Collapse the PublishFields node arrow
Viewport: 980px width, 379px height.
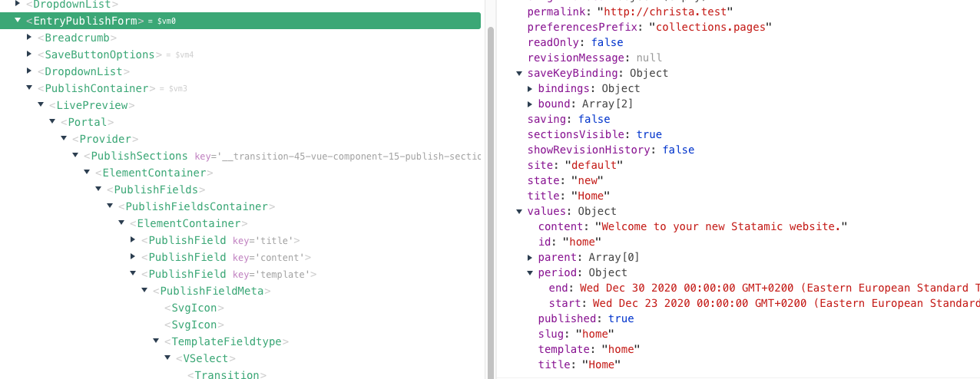98,189
